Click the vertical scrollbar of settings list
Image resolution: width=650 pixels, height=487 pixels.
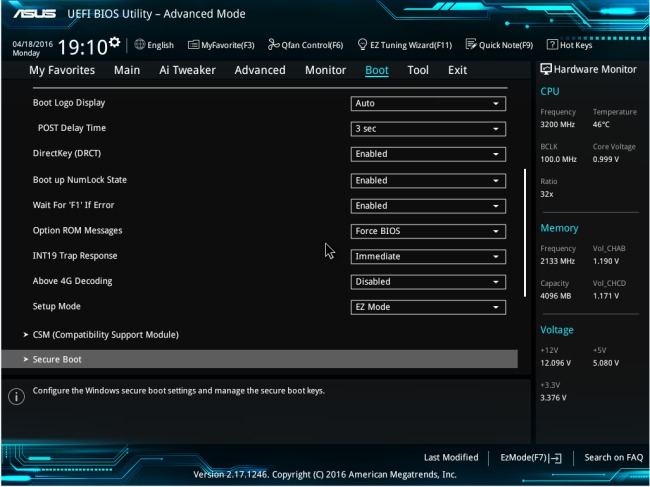coord(525,233)
